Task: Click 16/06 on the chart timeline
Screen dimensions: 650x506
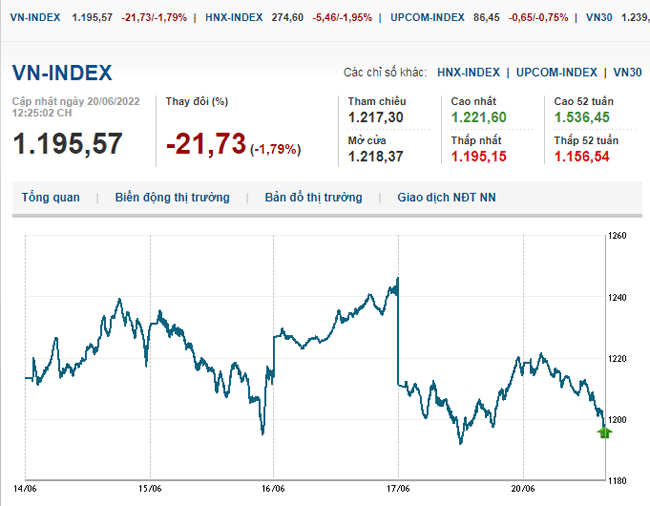Action: (273, 489)
